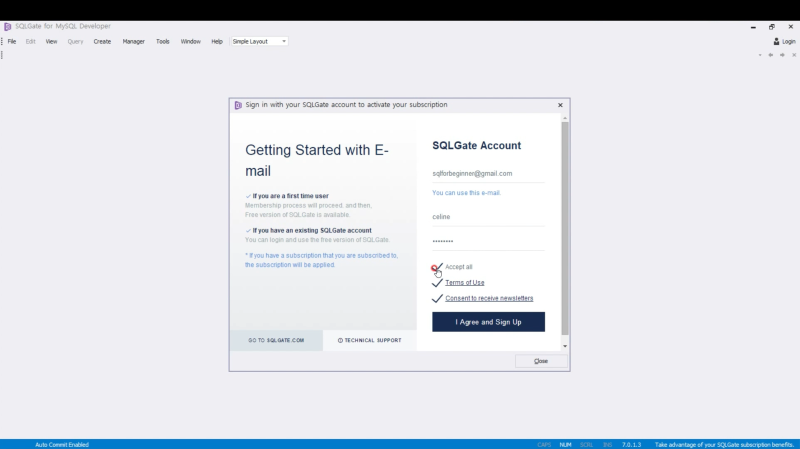The height and width of the screenshot is (449, 800).
Task: Click the e-mail address input field
Action: pyautogui.click(x=488, y=173)
